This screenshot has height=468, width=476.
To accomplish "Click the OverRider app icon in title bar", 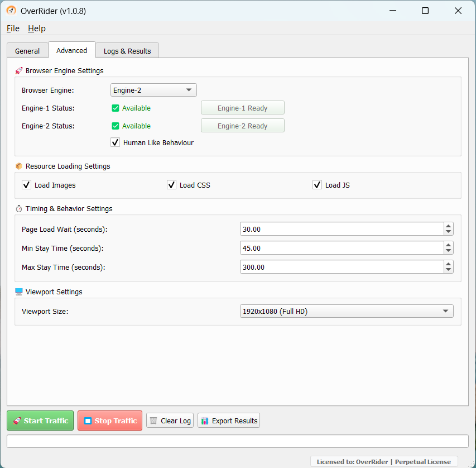I will click(11, 11).
